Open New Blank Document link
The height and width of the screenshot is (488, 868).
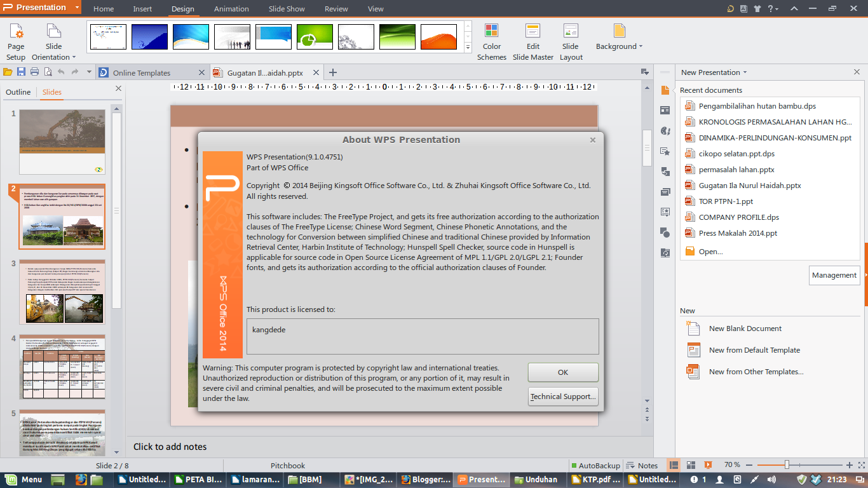pos(745,329)
